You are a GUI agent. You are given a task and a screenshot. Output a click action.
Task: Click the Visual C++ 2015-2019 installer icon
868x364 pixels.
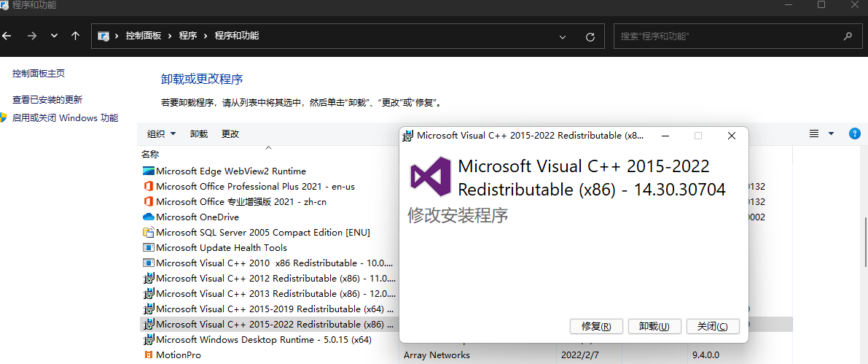(149, 309)
